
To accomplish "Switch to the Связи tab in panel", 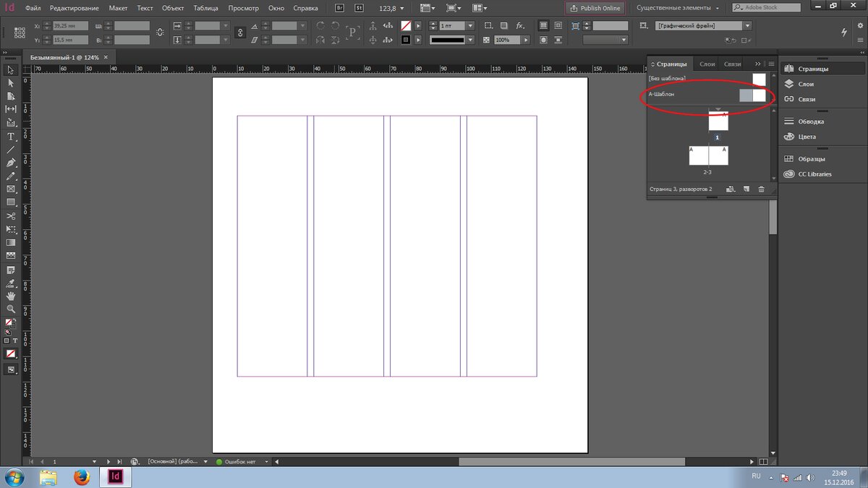I will tap(732, 64).
